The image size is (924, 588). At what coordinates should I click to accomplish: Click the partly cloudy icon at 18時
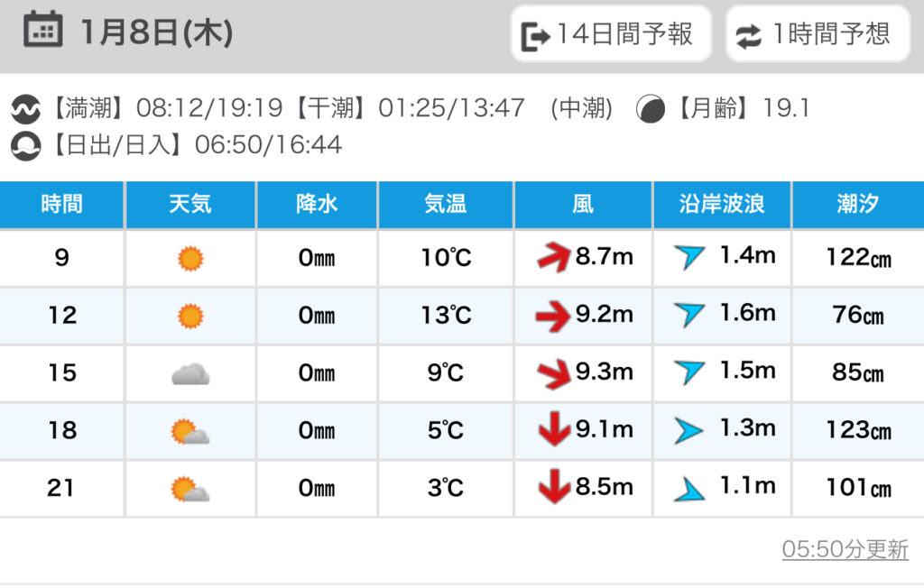point(190,431)
